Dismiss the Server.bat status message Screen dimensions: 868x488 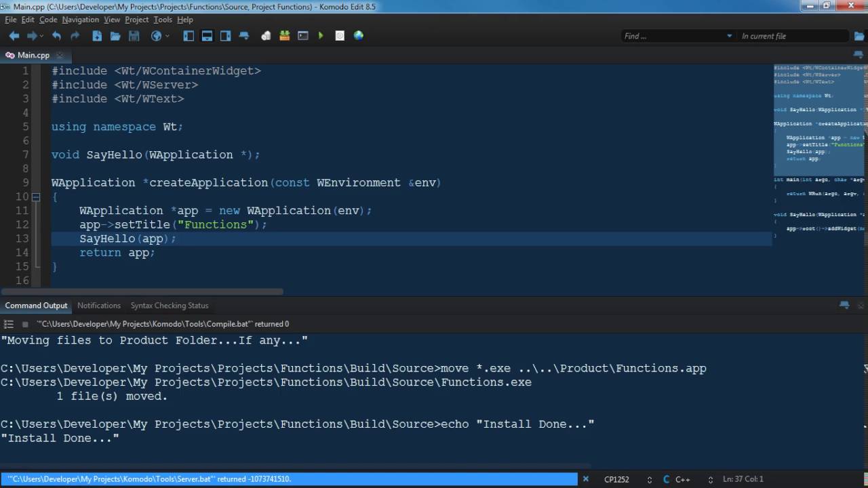[586, 479]
